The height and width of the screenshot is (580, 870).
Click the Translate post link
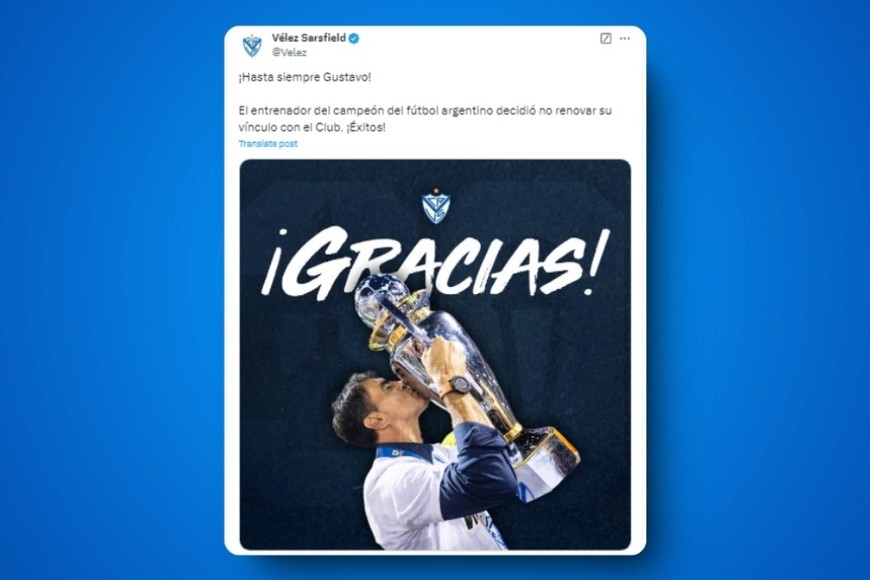tap(268, 144)
